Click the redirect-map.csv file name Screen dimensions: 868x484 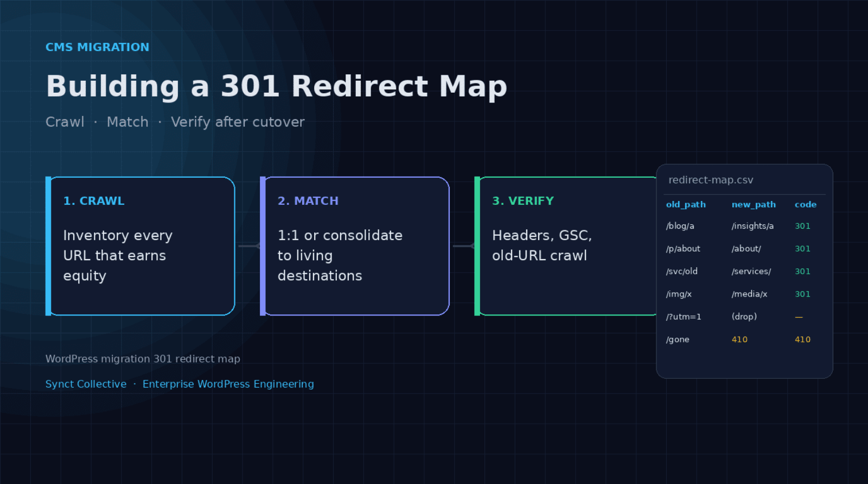click(711, 180)
